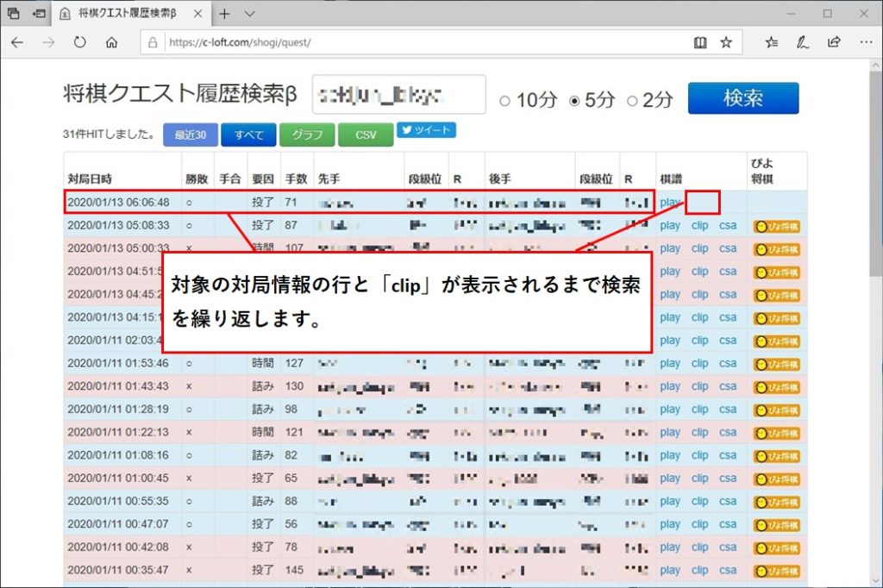Click the 最近30 button
Image resolution: width=883 pixels, height=588 pixels.
tap(191, 134)
